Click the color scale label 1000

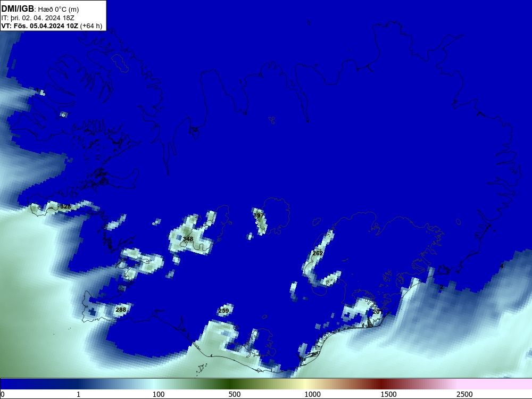pos(312,394)
